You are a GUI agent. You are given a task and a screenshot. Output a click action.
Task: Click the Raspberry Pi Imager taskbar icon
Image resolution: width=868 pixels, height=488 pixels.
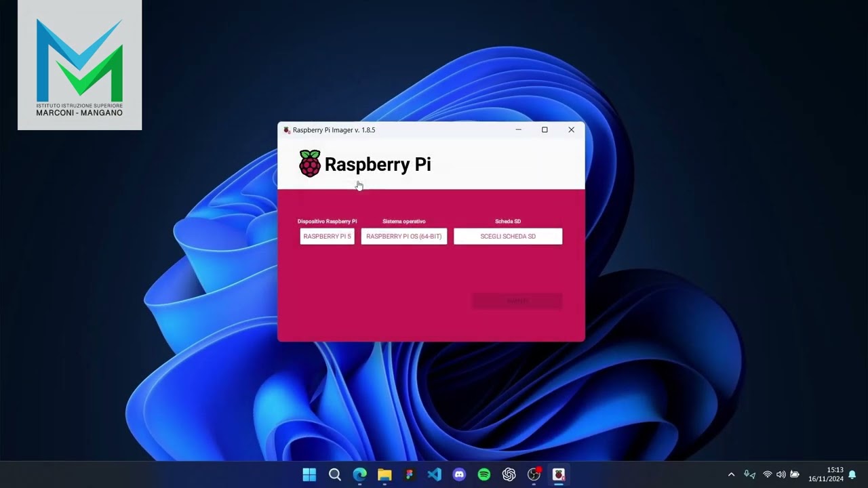[559, 474]
